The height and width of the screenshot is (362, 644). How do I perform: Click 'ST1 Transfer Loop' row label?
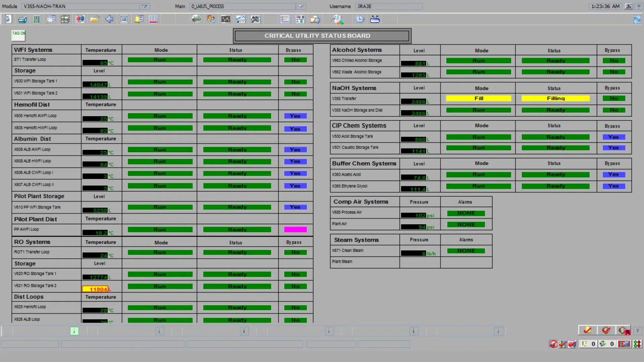tap(30, 59)
